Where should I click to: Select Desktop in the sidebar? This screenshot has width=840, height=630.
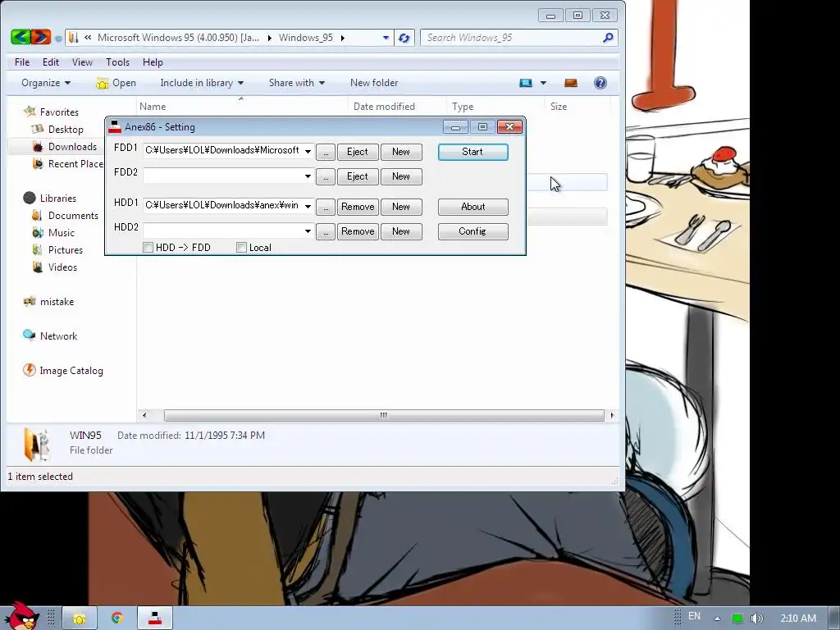[x=58, y=129]
